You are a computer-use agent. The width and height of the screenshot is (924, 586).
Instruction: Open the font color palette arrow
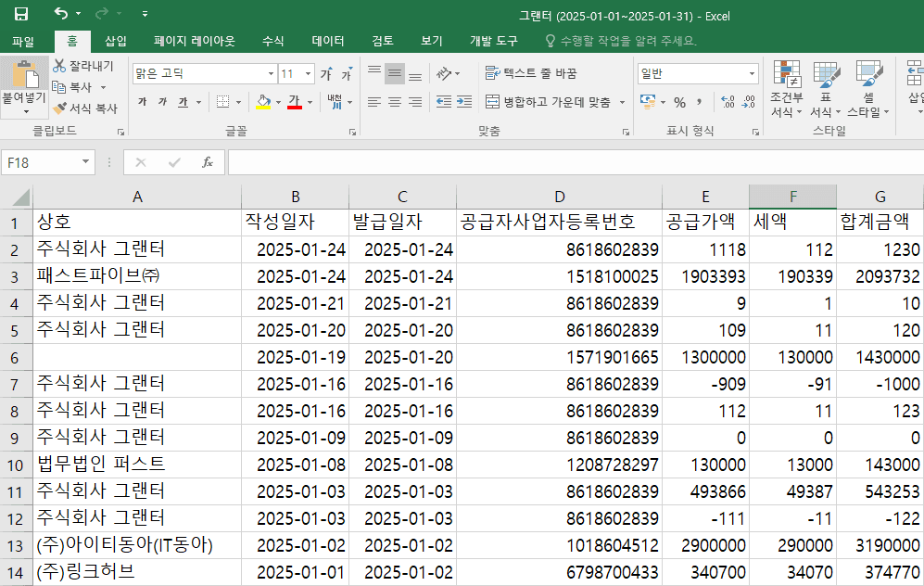(310, 103)
